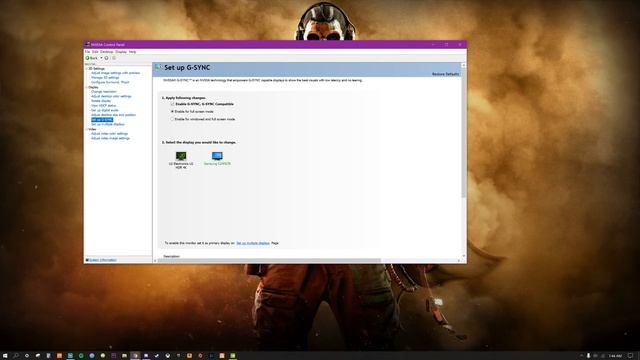
Task: Open the notification center icon
Action: (x=631, y=356)
